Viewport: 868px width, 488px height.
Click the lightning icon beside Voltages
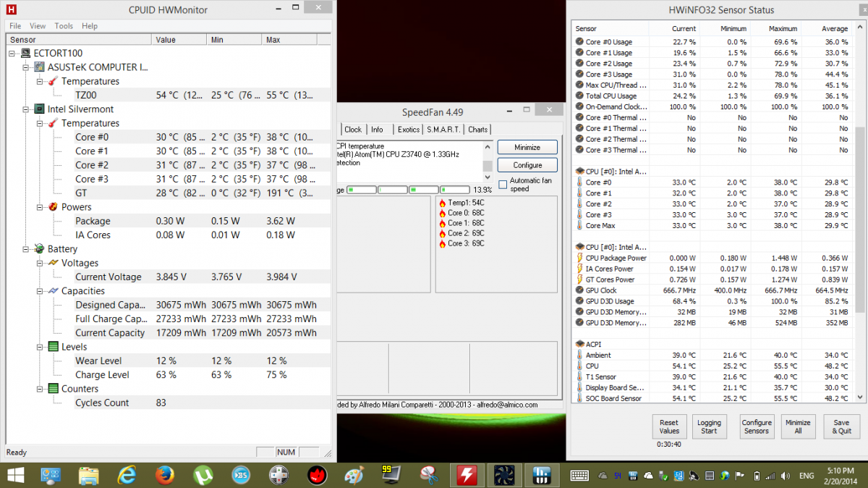click(54, 263)
